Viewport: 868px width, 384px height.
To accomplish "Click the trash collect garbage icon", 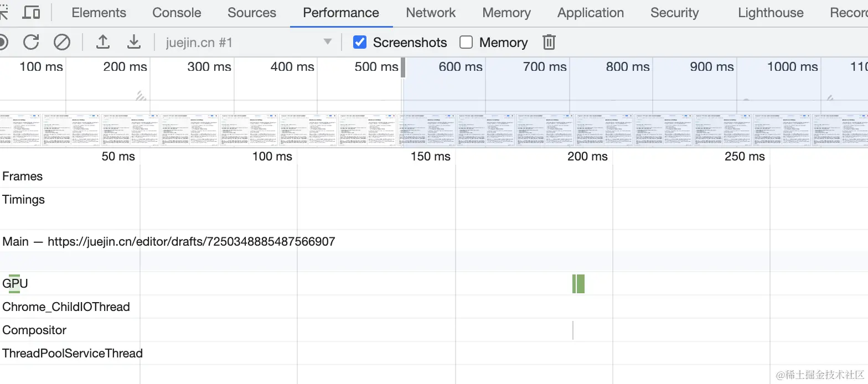I will coord(549,42).
